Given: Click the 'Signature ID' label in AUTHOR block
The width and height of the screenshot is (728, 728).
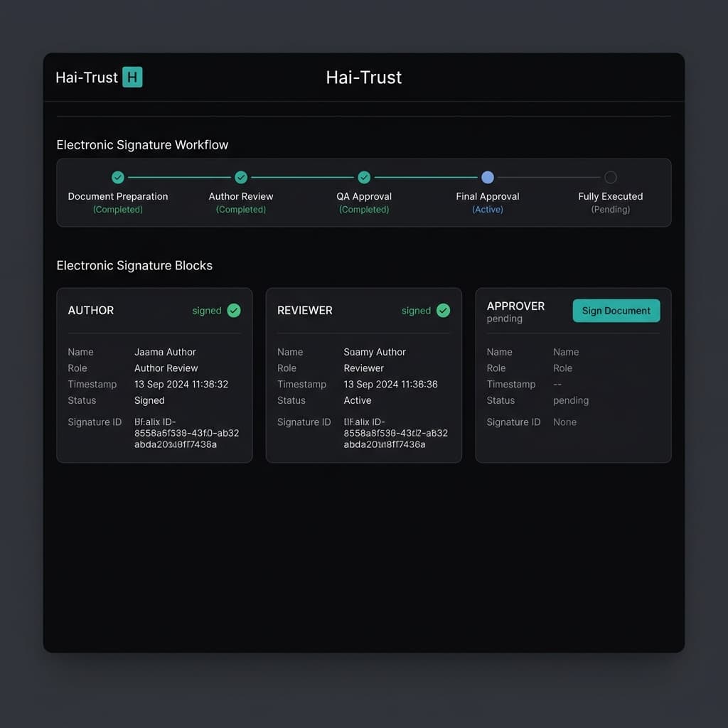Looking at the screenshot, I should pos(95,422).
